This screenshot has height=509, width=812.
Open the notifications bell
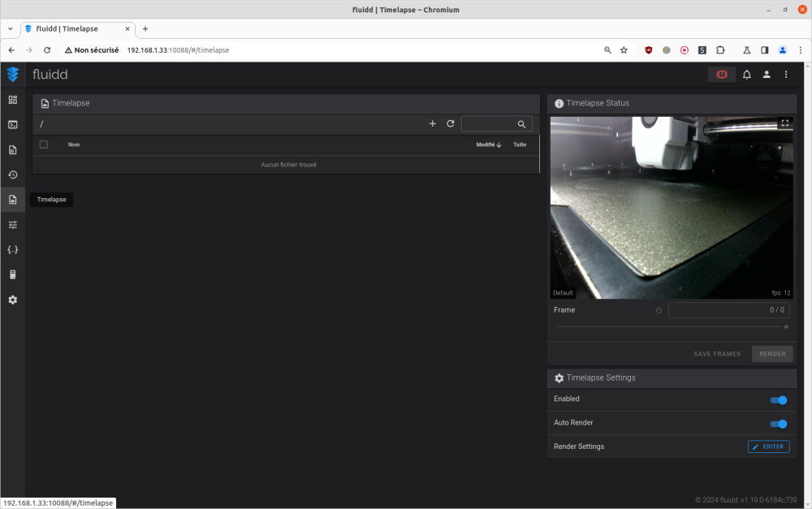747,75
